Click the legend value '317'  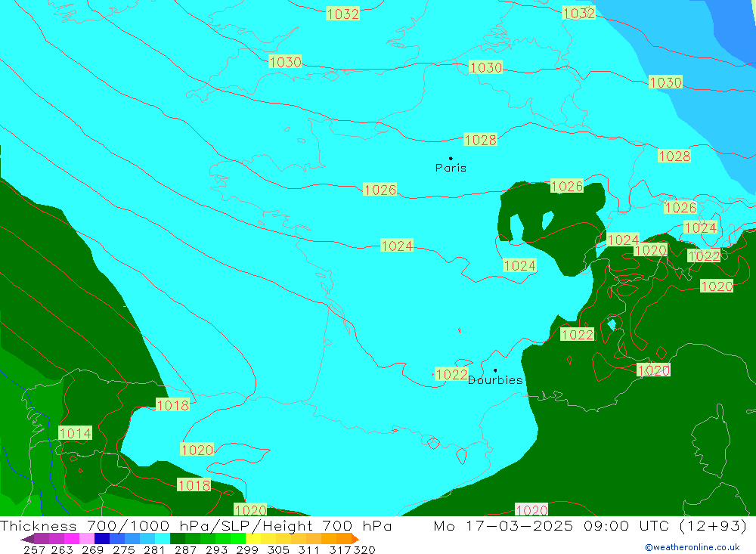pyautogui.click(x=340, y=549)
